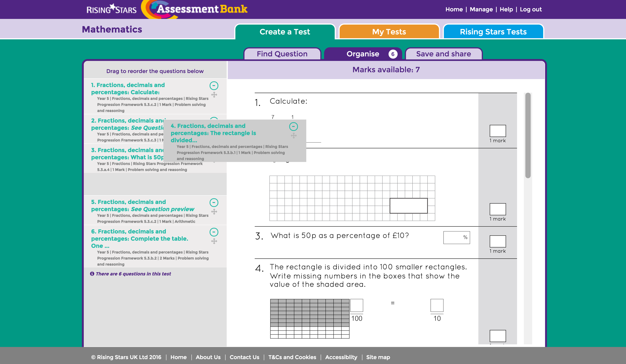The width and height of the screenshot is (626, 364).
Task: Open the Contact Us footer link
Action: click(x=244, y=357)
